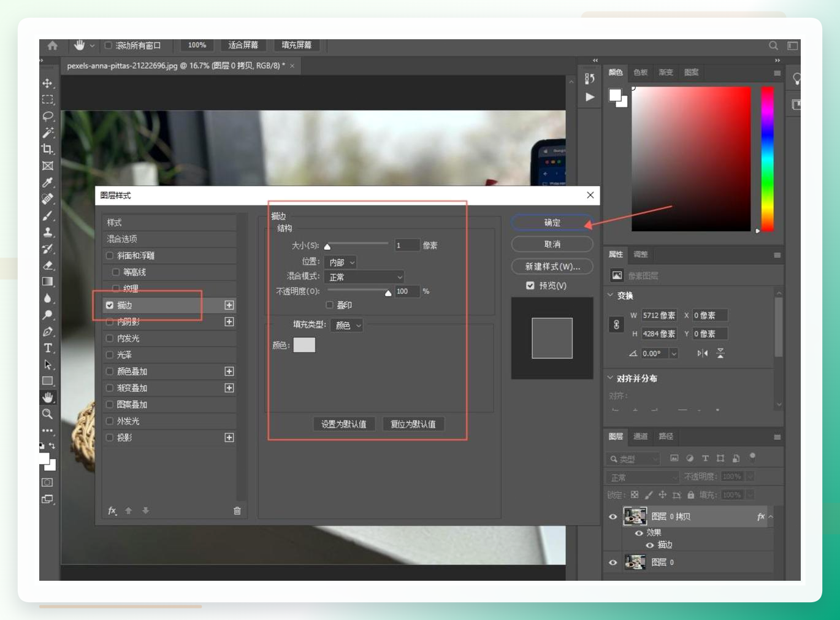The height and width of the screenshot is (620, 840).
Task: Open the rotation angle dropdown
Action: (674, 353)
